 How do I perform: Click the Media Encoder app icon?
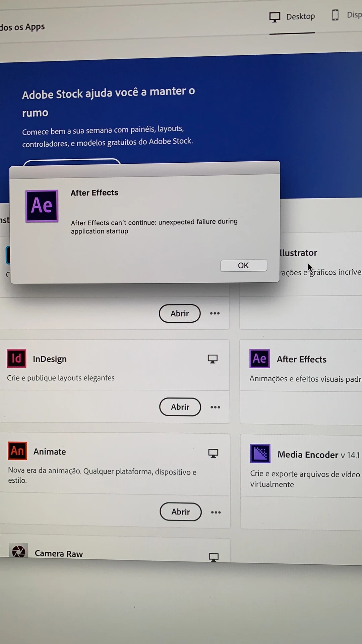click(x=260, y=453)
